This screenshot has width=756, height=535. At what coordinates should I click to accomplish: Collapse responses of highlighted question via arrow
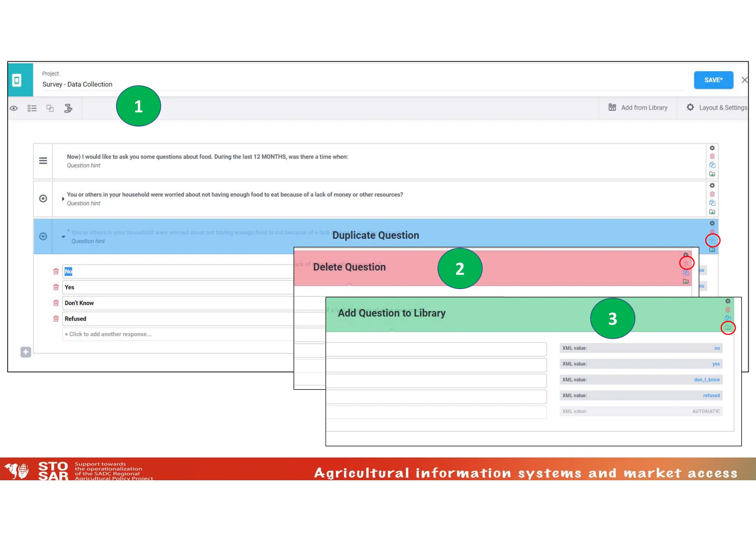pos(63,236)
